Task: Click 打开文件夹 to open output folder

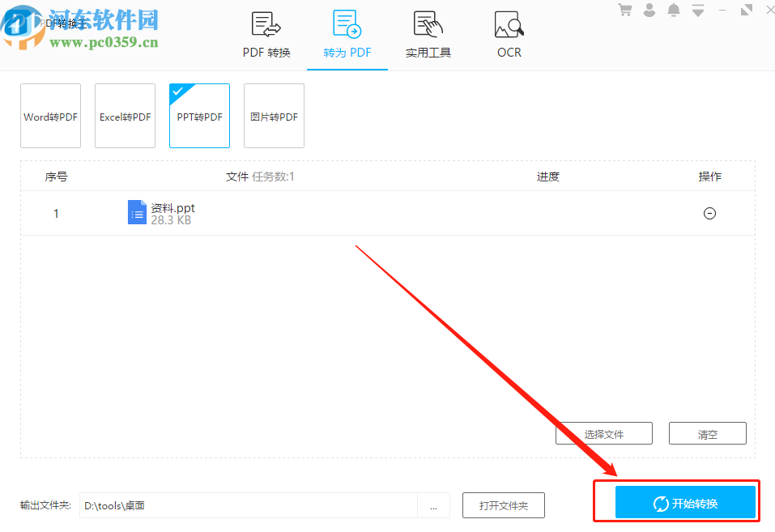Action: tap(503, 505)
